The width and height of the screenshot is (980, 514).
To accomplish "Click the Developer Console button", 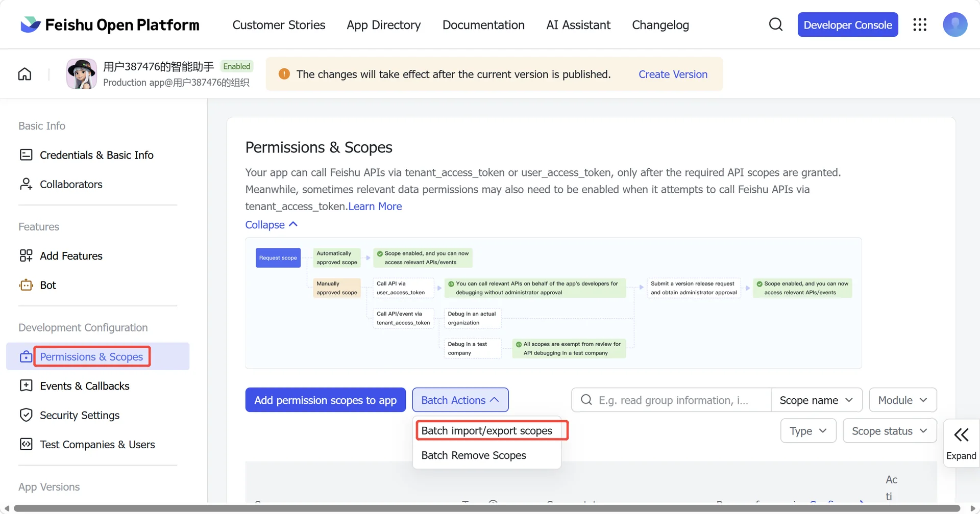I will click(848, 24).
